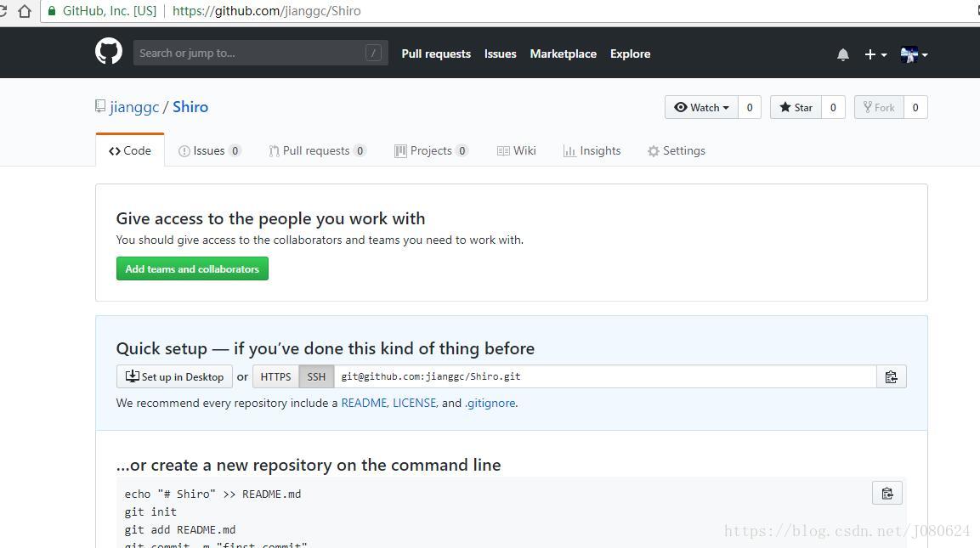Select the SSH clone protocol
This screenshot has width=980, height=548.
click(316, 376)
